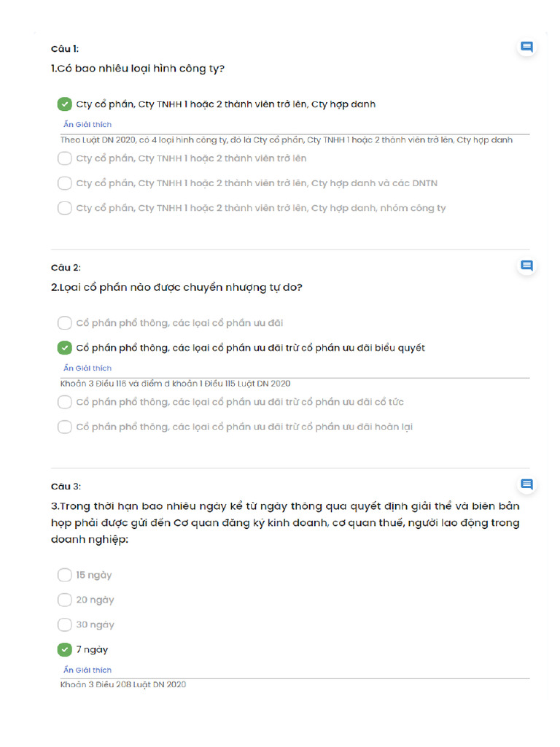Select the 20 ngày option
Viewport: 560px width, 747px height.
[64, 600]
